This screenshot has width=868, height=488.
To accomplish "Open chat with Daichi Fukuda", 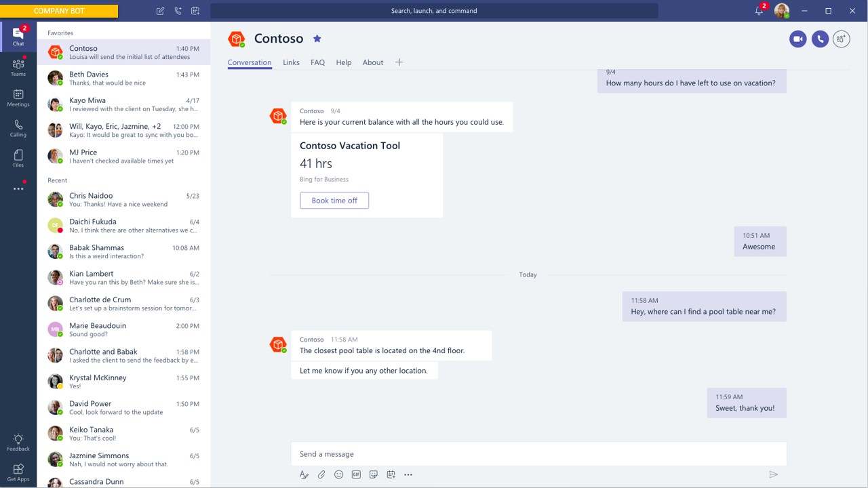I will [x=123, y=226].
